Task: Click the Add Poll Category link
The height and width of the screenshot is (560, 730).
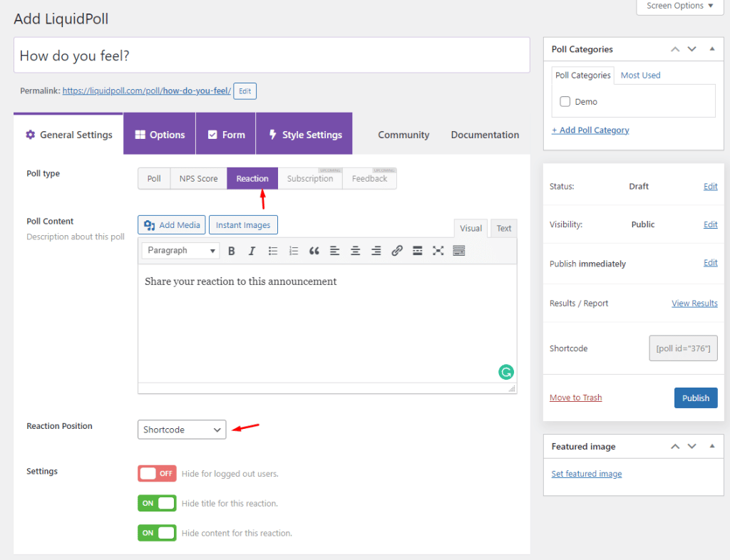Action: click(590, 130)
